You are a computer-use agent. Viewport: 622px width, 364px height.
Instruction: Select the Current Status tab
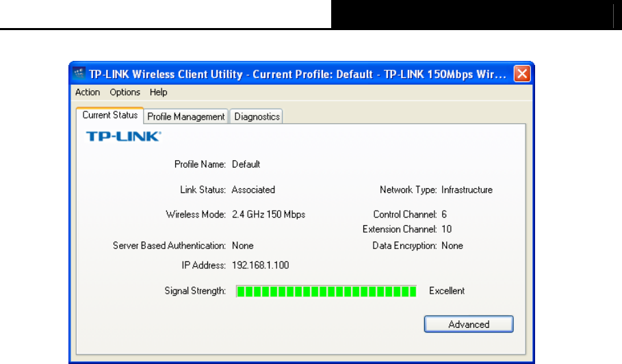pyautogui.click(x=110, y=116)
